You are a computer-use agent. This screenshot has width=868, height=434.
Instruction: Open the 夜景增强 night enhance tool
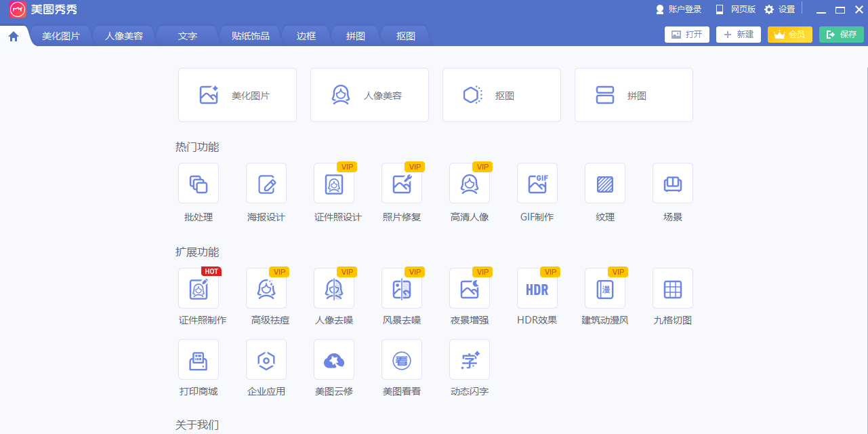pyautogui.click(x=470, y=288)
